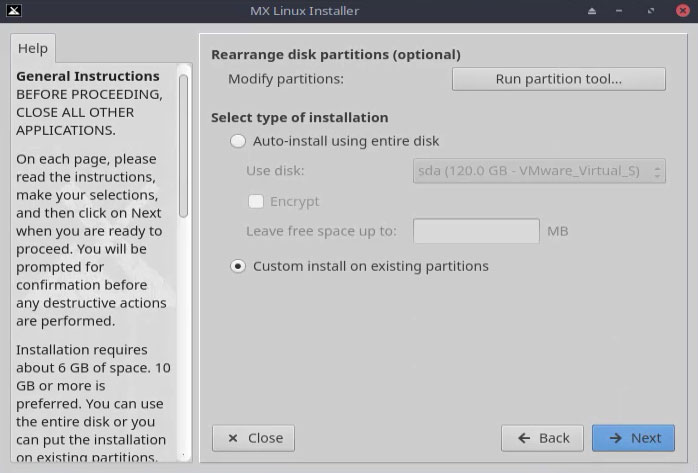Select Custom install on existing partitions
698x473 pixels.
click(238, 266)
